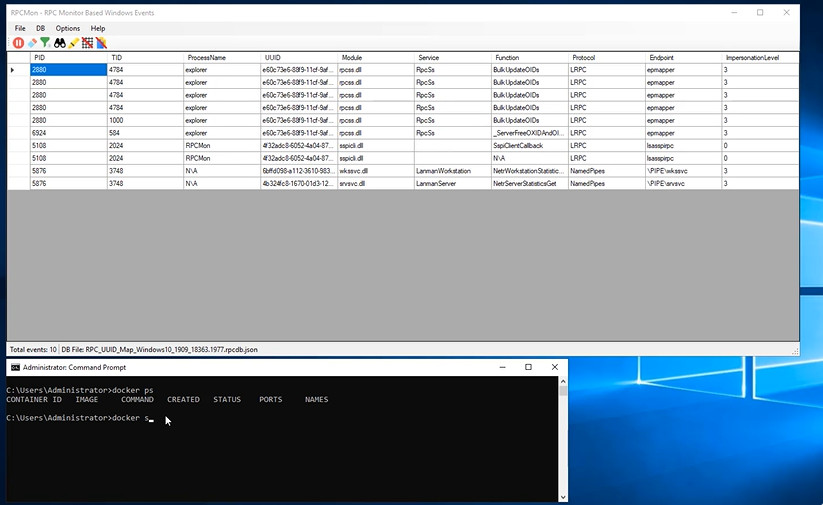Image resolution: width=823 pixels, height=505 pixels.
Task: Click the eraser clear events icon
Action: tap(32, 43)
